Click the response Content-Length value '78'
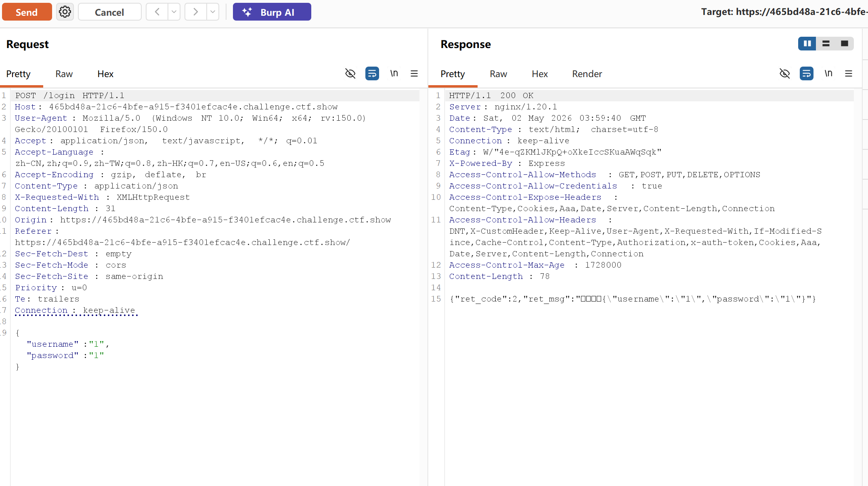 pos(545,277)
